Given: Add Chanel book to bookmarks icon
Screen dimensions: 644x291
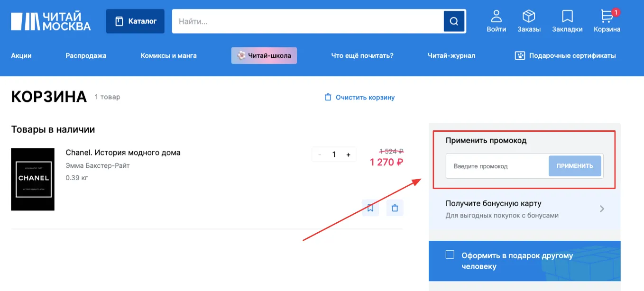Looking at the screenshot, I should tap(370, 208).
